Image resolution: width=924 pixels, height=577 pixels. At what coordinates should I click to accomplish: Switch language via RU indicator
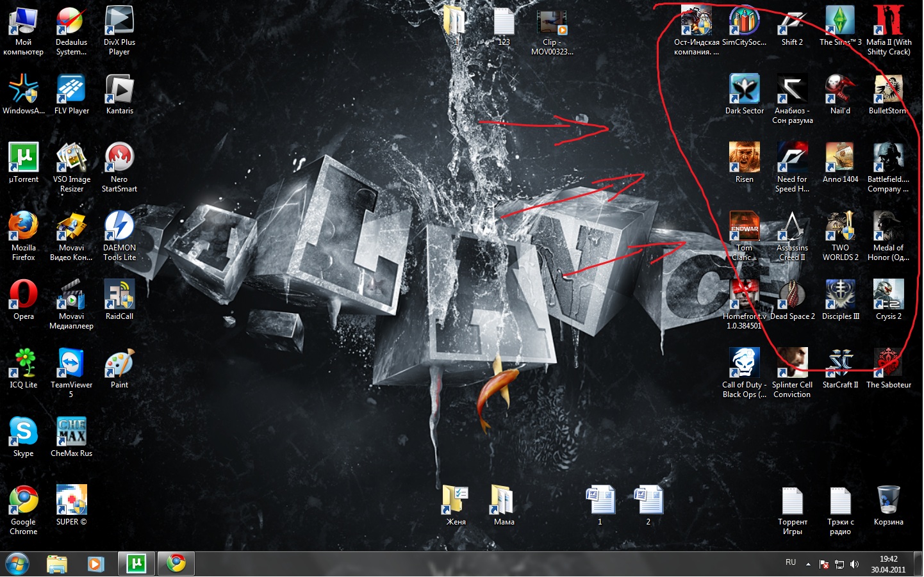click(791, 562)
